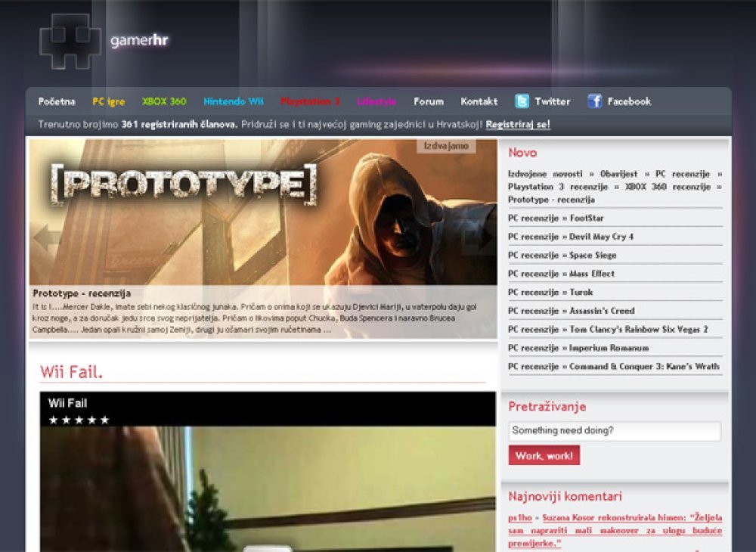Open ps1ho commenter profile link
756x552 pixels.
pos(520,518)
